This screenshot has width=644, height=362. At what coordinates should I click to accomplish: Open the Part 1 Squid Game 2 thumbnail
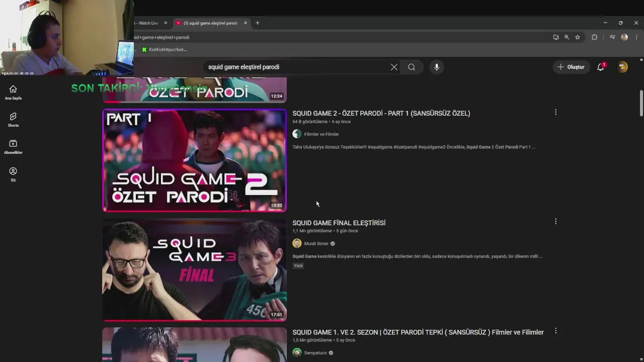point(195,160)
